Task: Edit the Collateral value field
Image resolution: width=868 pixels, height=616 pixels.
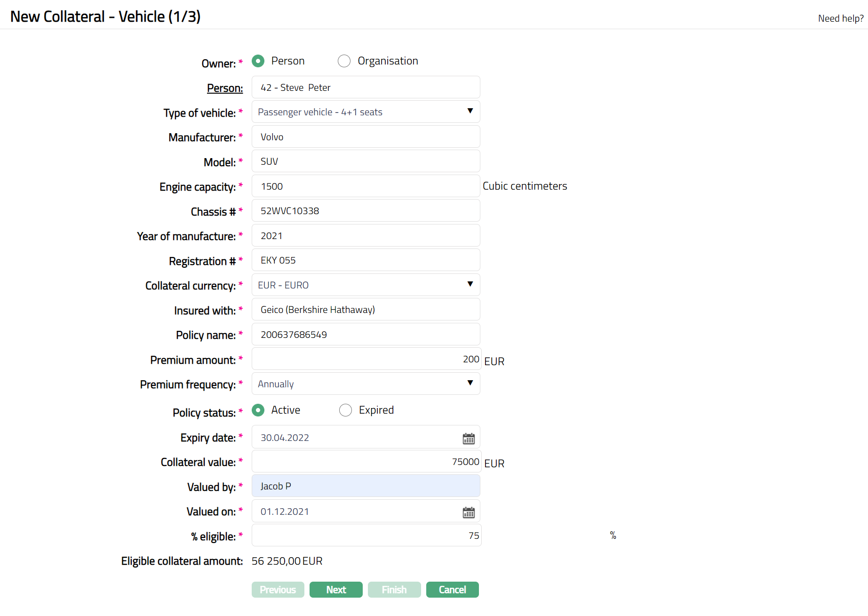Action: (366, 462)
